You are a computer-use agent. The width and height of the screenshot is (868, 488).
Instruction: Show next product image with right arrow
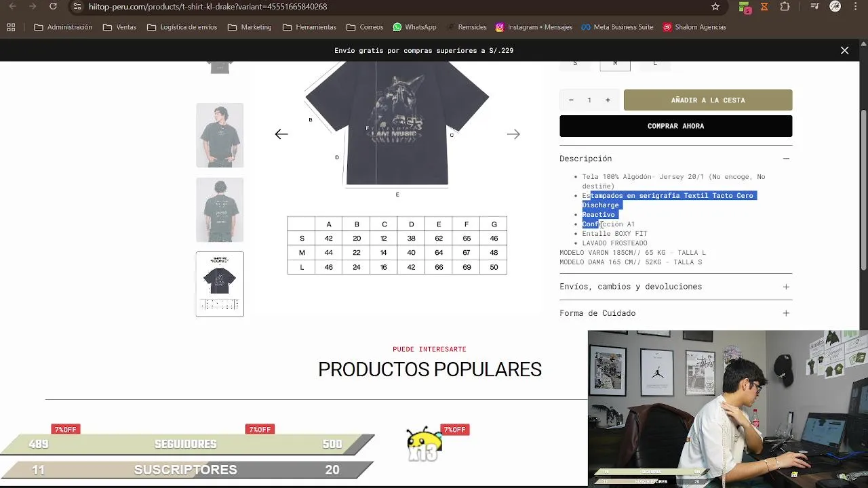[x=513, y=134]
